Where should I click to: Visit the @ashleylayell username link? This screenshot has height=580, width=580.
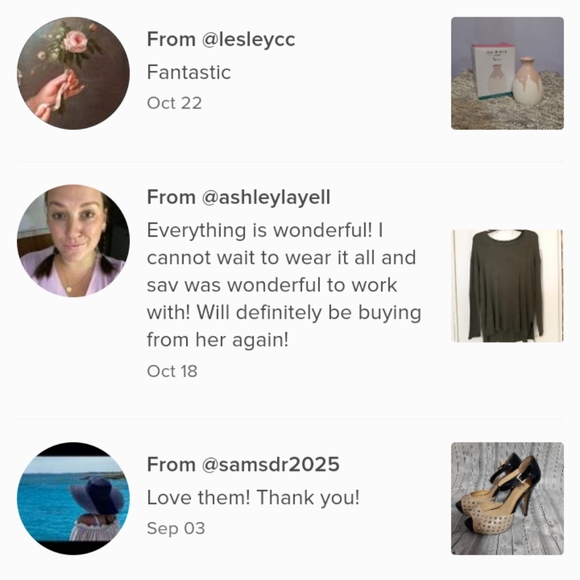coord(266,197)
